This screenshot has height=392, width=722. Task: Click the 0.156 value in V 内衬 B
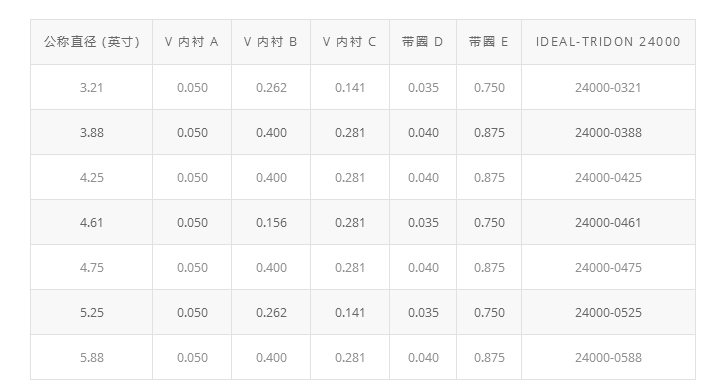271,222
